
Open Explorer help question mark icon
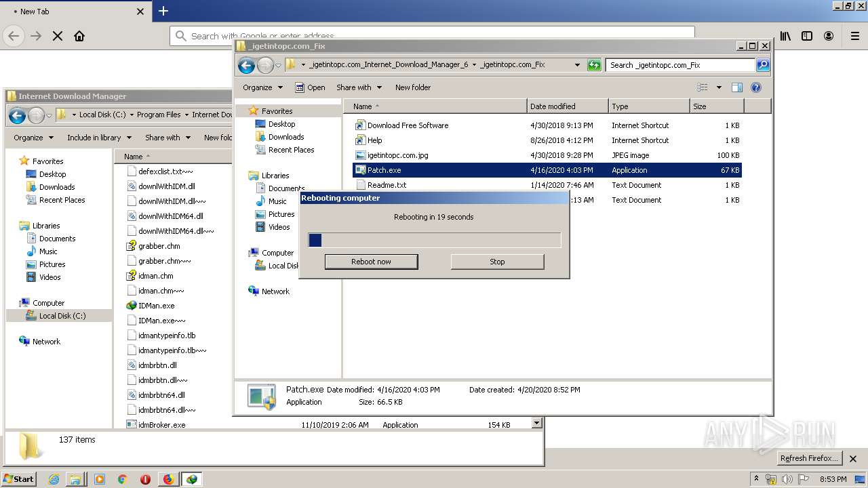click(756, 87)
